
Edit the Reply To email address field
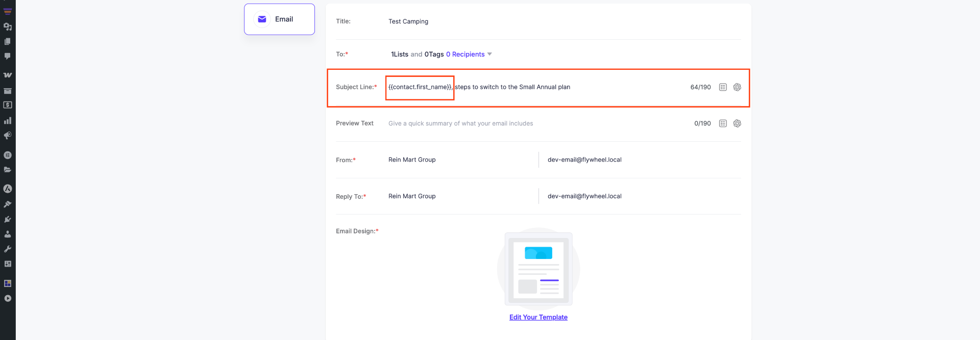point(584,196)
